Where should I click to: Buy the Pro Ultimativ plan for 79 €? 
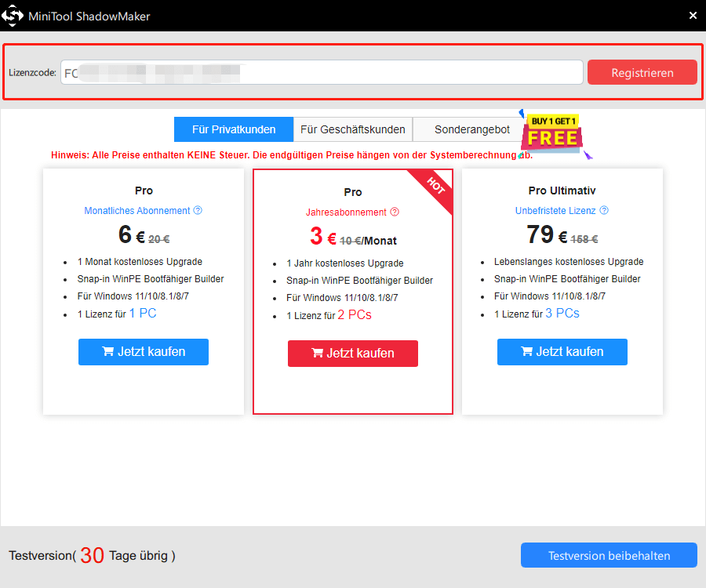(562, 352)
